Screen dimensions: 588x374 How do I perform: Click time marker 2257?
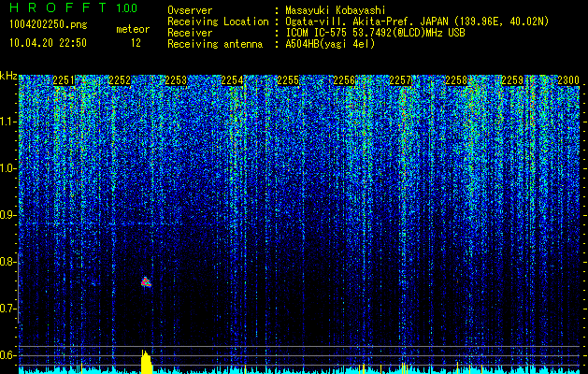pos(400,80)
